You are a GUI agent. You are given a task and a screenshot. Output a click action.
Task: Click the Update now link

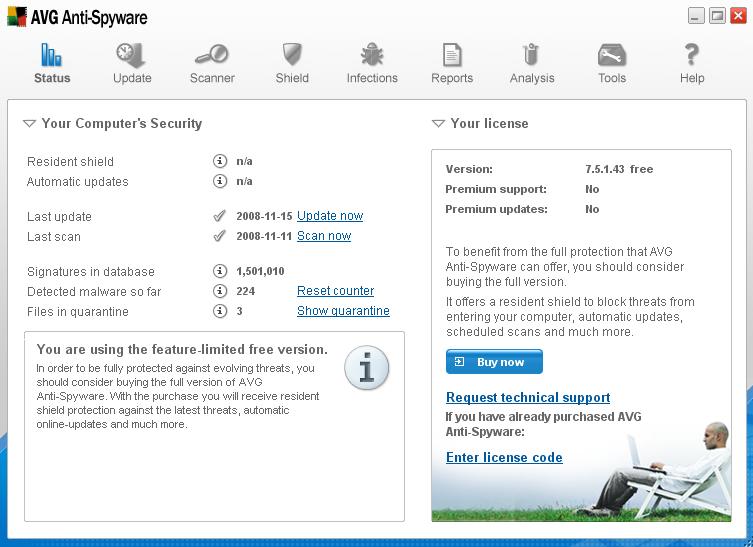[x=330, y=216]
